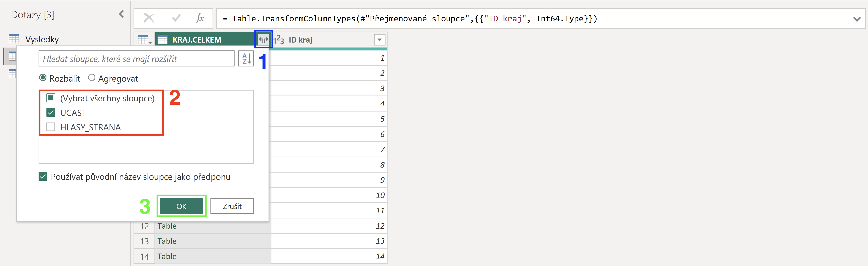
Task: Change ID kraj data type icon
Action: point(279,40)
